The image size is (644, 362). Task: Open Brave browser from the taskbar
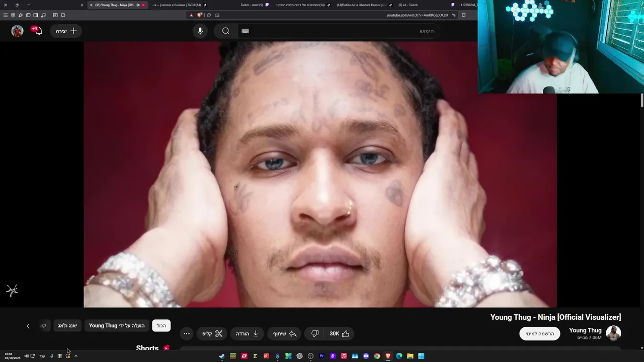pos(388,356)
